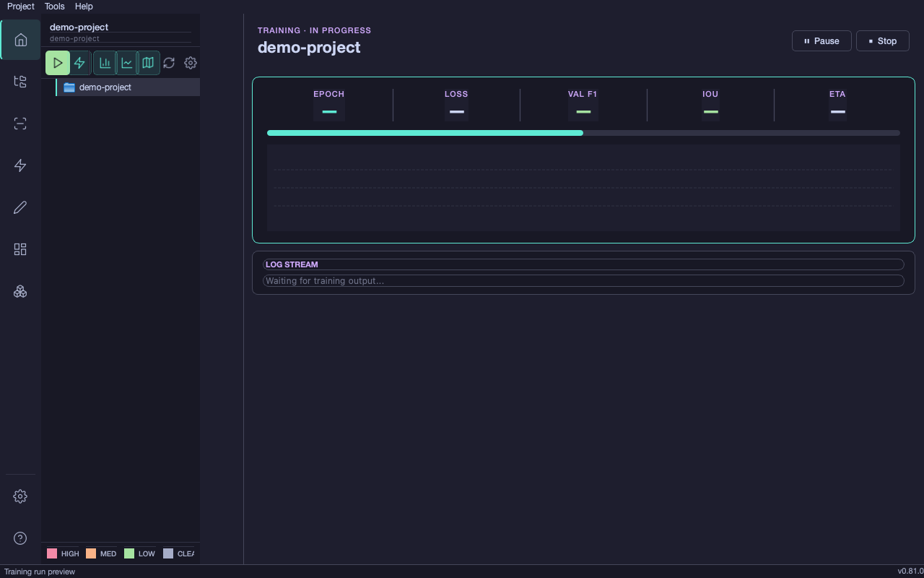The height and width of the screenshot is (578, 924).
Task: Click the green play run button
Action: point(58,63)
